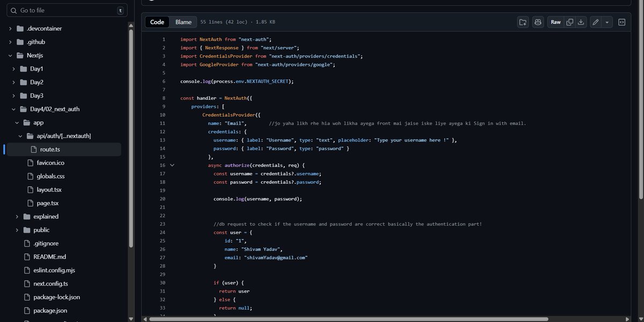The height and width of the screenshot is (322, 644).
Task: Click the README.md file icon
Action: pos(28,257)
